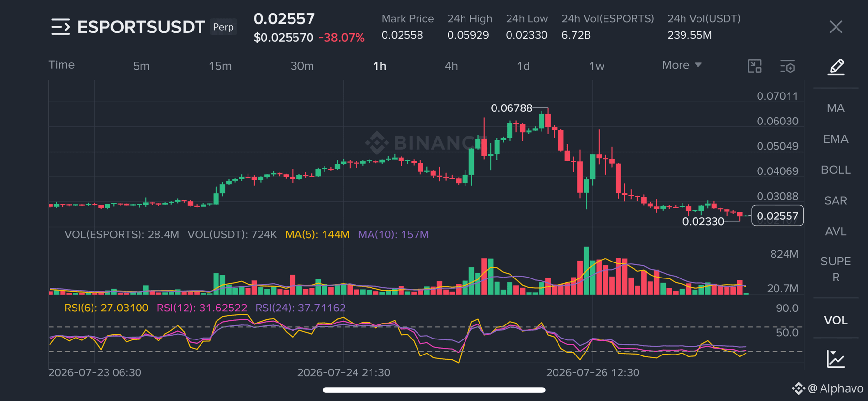Tap the 0.06788 high price marker
Image resolution: width=868 pixels, height=401 pixels.
click(x=511, y=108)
